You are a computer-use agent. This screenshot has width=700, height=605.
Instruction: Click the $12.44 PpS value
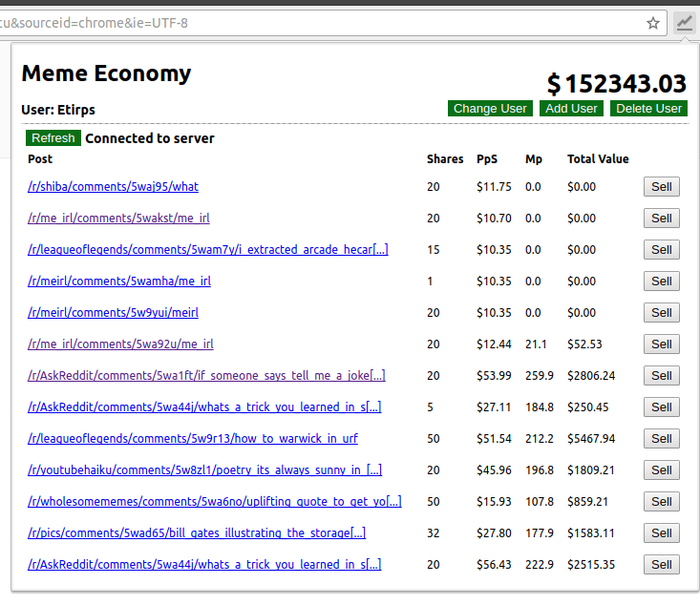tap(494, 344)
